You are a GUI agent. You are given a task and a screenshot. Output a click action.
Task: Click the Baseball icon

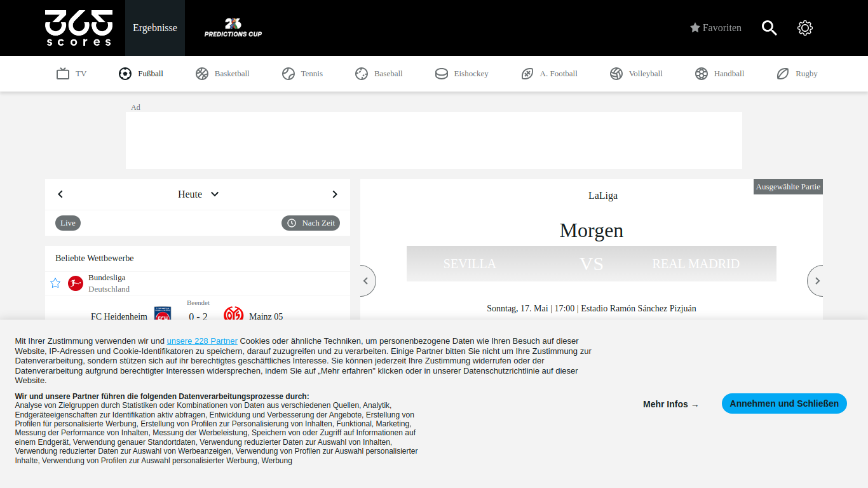362,74
